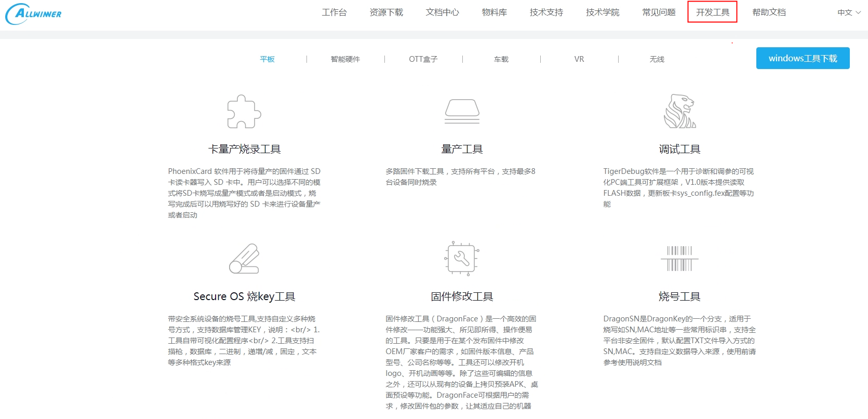
Task: Open the 资源下载 menu
Action: point(386,12)
